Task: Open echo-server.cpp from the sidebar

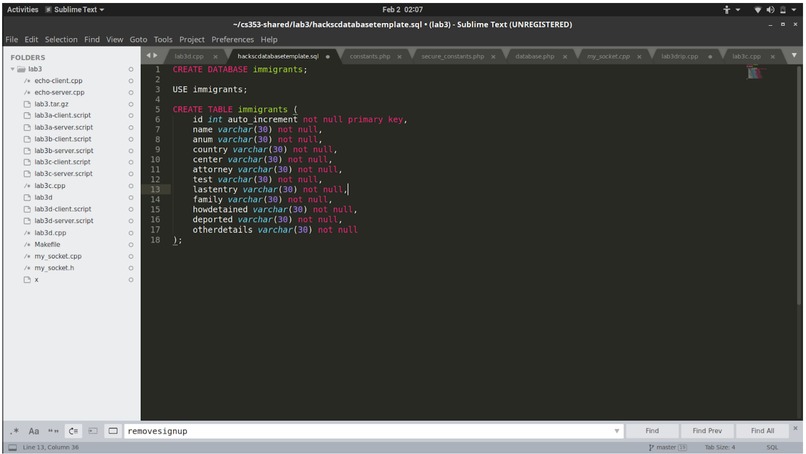Action: click(59, 93)
